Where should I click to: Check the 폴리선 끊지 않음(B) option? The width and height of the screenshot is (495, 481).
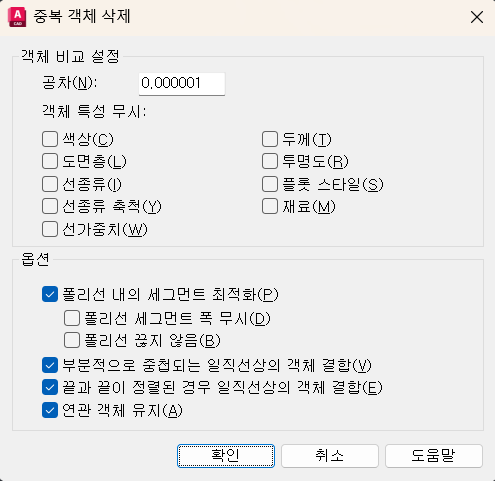pos(72,340)
